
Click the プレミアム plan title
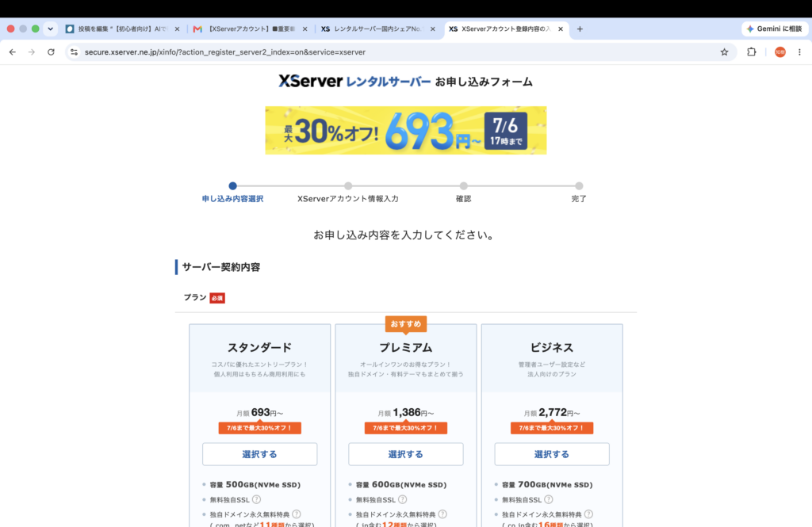(x=405, y=347)
